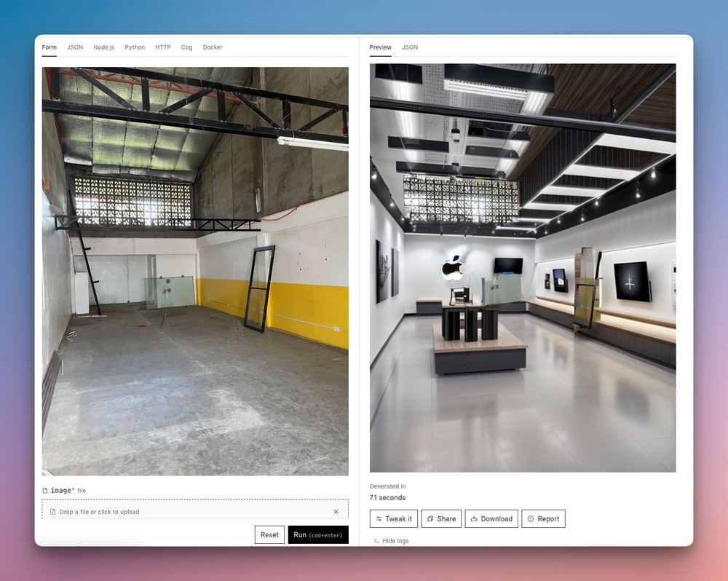Download the generated image
Image resolution: width=728 pixels, height=581 pixels.
491,519
